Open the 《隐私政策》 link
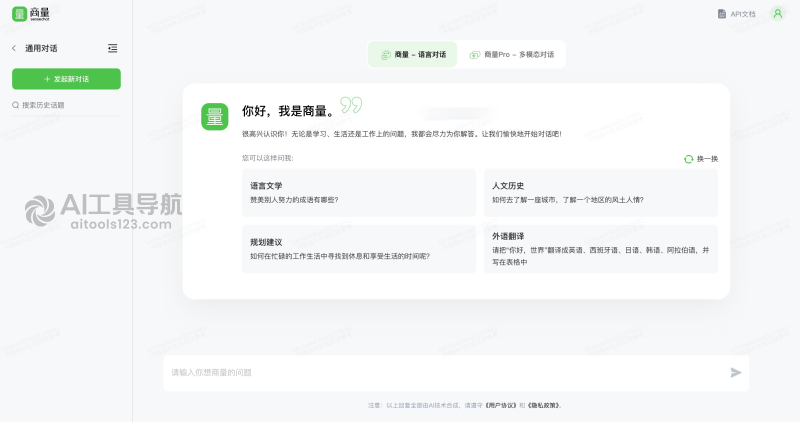The height and width of the screenshot is (422, 800). click(544, 406)
